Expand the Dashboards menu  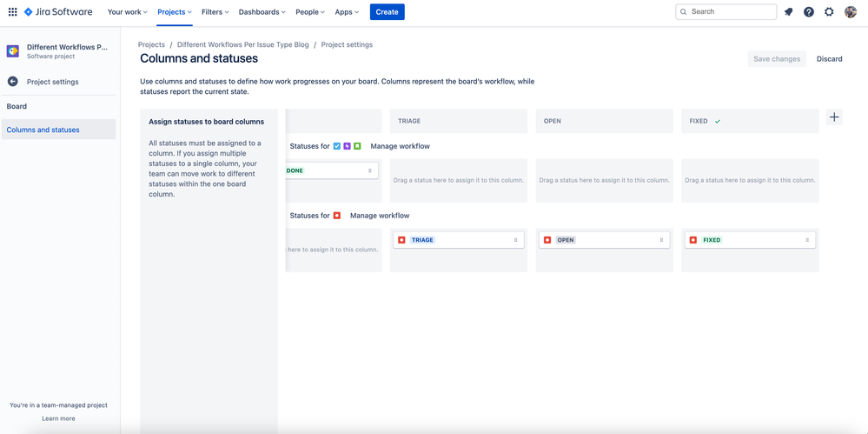(x=262, y=11)
